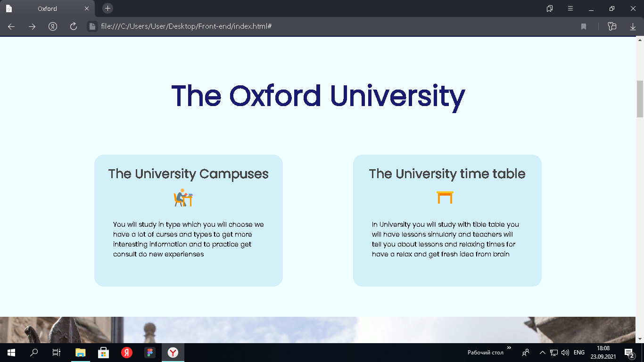Open network status tray icon

(554, 353)
